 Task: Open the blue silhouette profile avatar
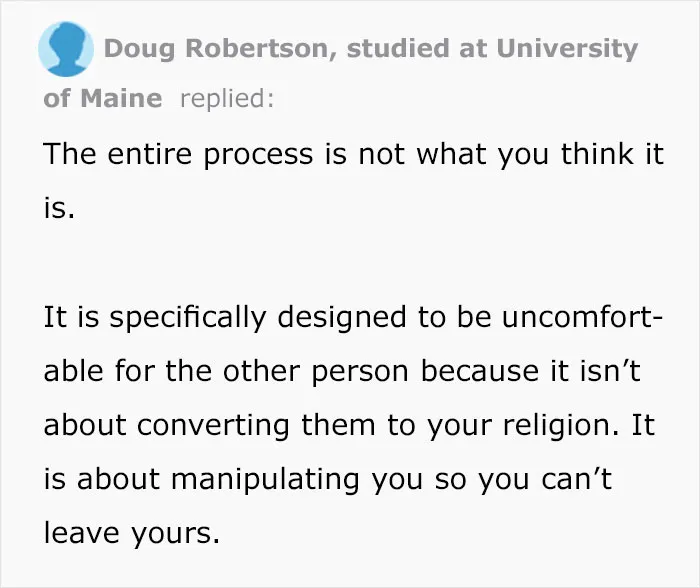(66, 49)
